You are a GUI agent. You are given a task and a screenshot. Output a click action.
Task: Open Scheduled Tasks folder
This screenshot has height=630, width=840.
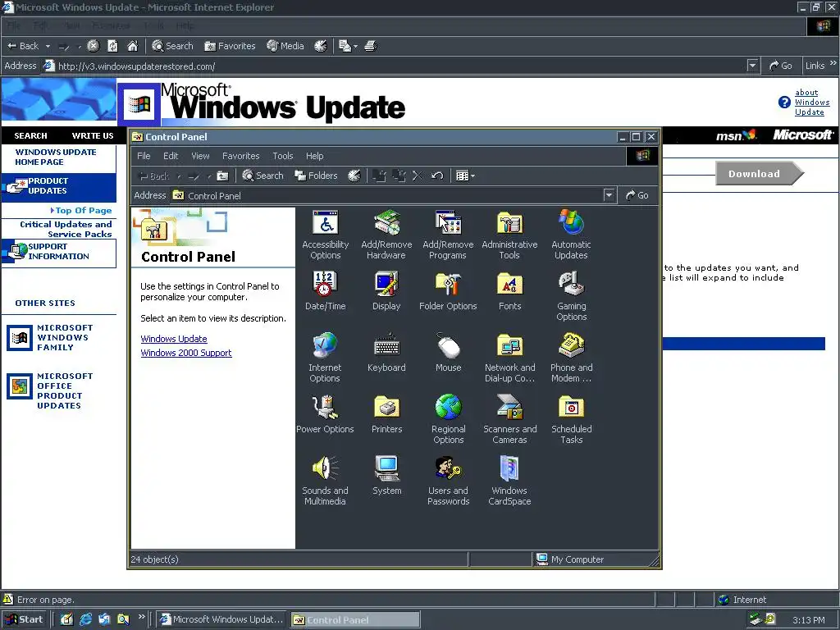coord(571,419)
